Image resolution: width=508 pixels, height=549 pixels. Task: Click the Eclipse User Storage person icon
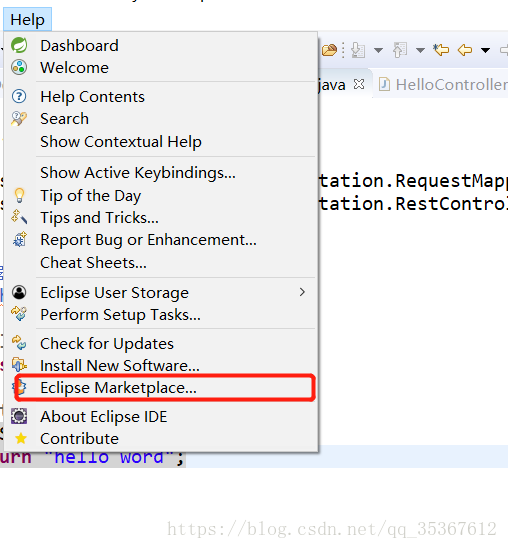click(19, 292)
